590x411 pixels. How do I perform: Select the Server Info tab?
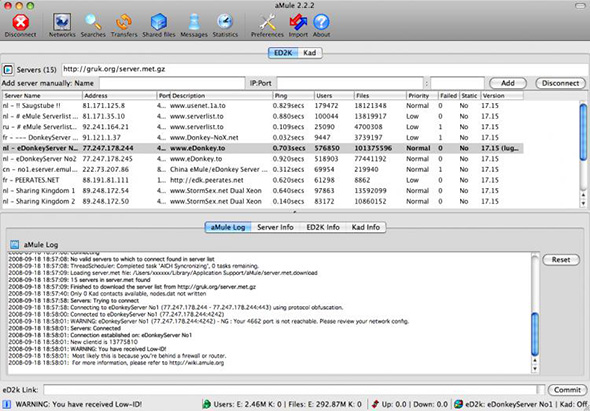click(x=275, y=227)
